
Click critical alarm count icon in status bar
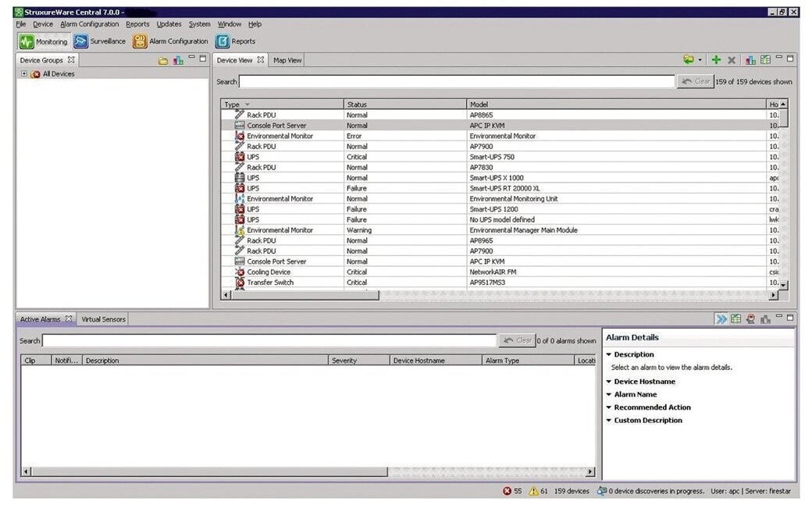click(x=507, y=491)
